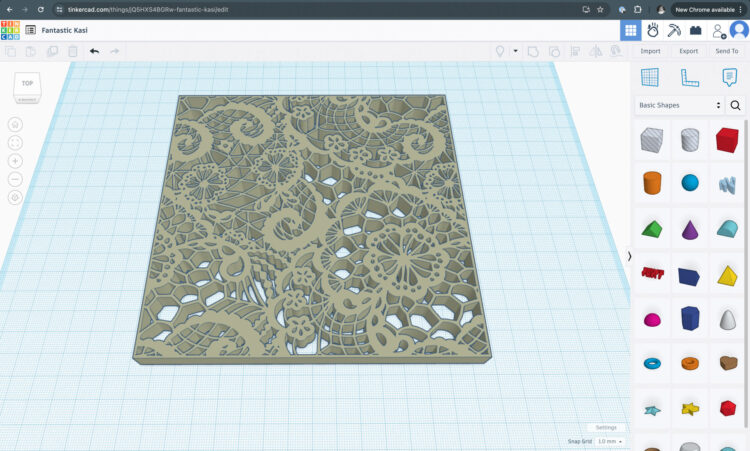Toggle orthographic perspective view

[x=15, y=197]
